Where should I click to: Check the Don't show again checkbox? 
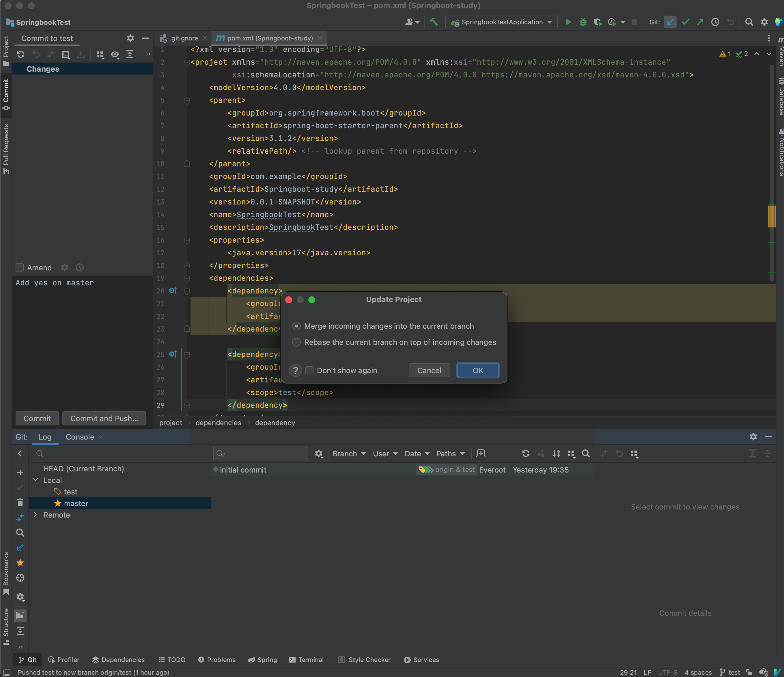click(309, 370)
